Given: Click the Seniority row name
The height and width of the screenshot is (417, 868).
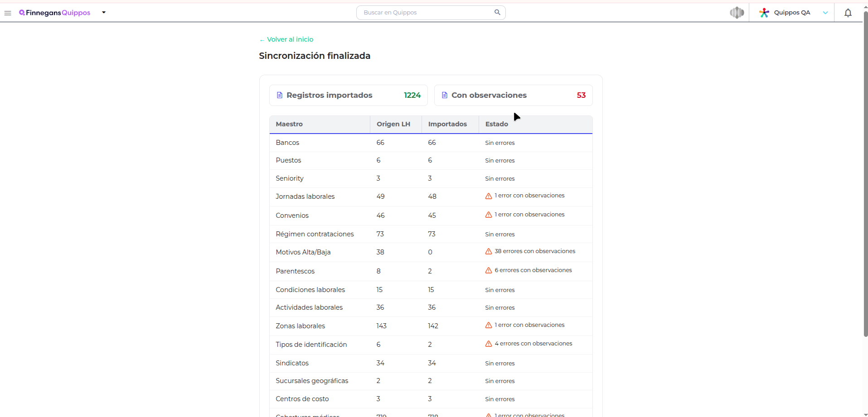Looking at the screenshot, I should click(x=290, y=178).
